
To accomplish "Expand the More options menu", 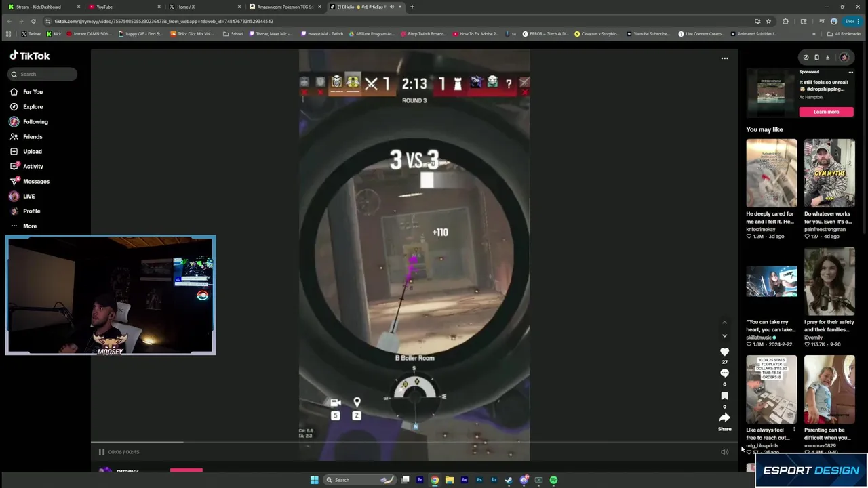I will [24, 226].
